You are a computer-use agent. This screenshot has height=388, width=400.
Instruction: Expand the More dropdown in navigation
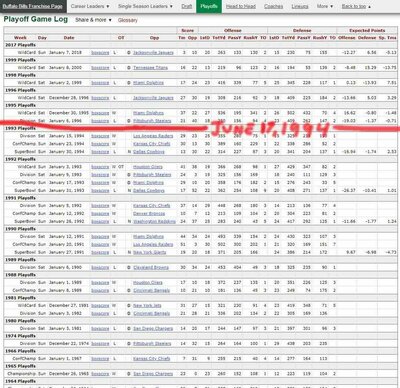[325, 6]
